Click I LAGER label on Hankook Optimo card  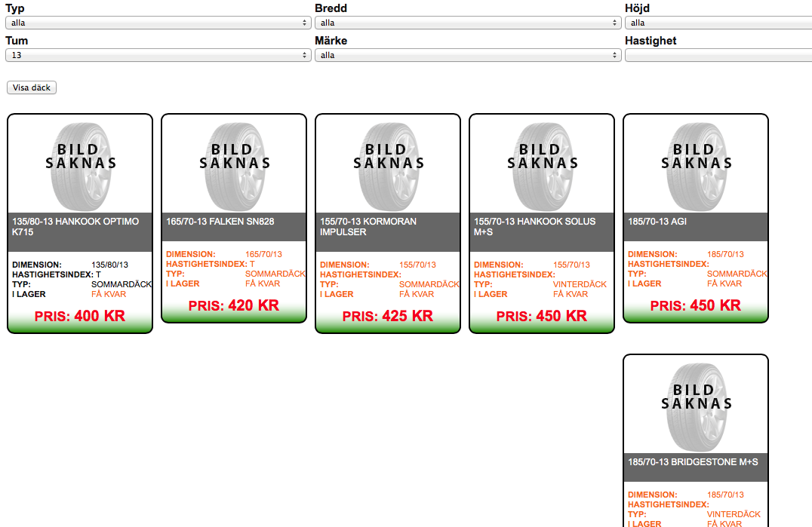coord(29,294)
